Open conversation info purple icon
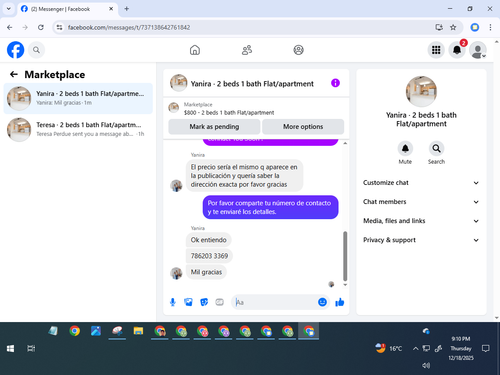Viewport: 500px width, 375px height. point(335,83)
